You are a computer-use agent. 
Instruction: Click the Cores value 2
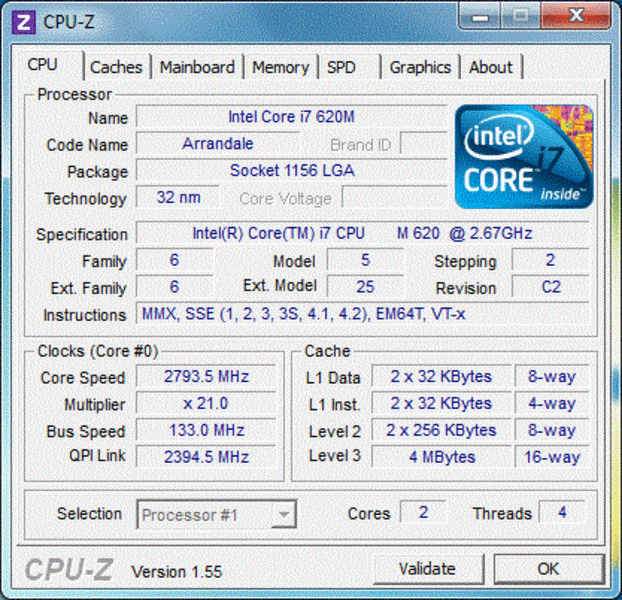(423, 512)
